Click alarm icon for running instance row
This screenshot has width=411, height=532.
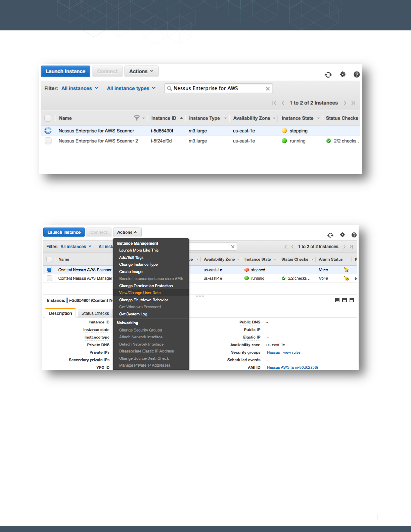point(346,278)
